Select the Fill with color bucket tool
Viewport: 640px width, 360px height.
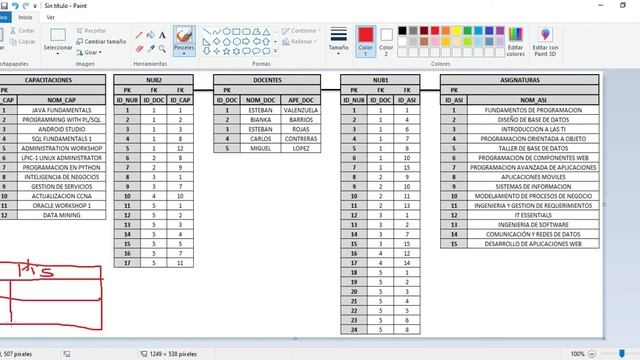(x=151, y=35)
